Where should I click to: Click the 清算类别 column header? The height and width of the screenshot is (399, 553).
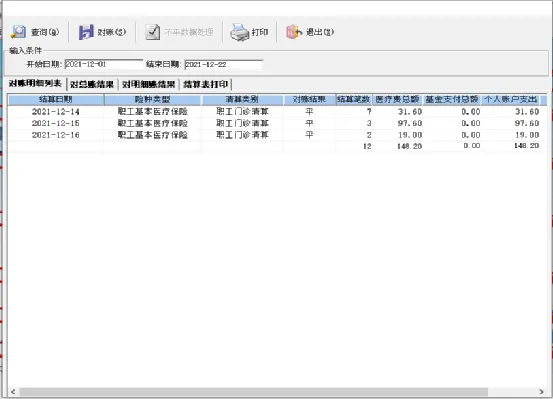tap(242, 99)
